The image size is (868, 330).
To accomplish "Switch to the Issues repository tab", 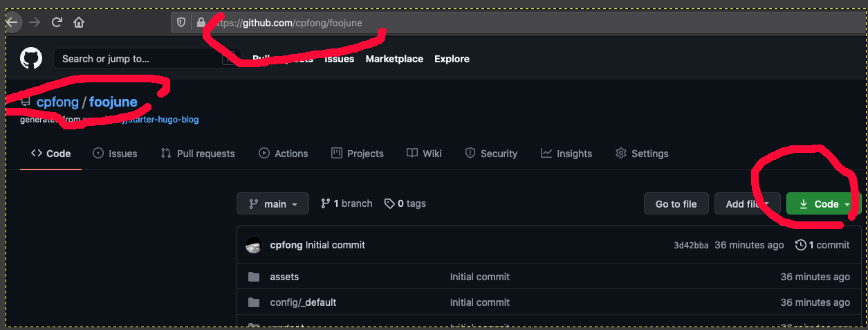I will 115,154.
